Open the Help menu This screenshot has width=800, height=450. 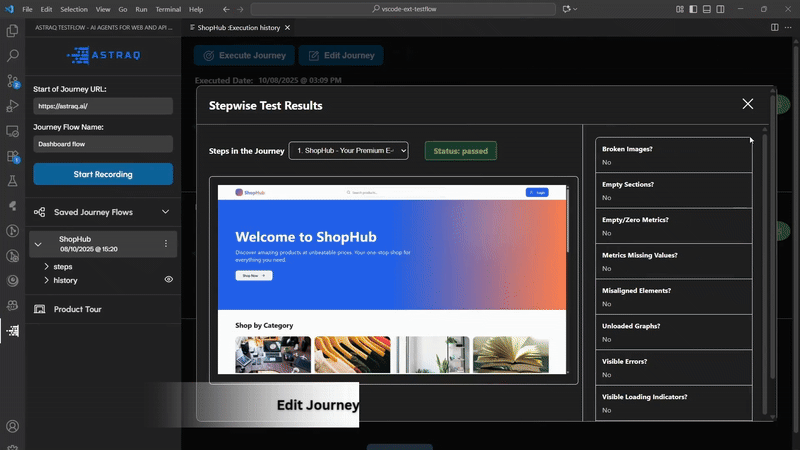pos(196,9)
